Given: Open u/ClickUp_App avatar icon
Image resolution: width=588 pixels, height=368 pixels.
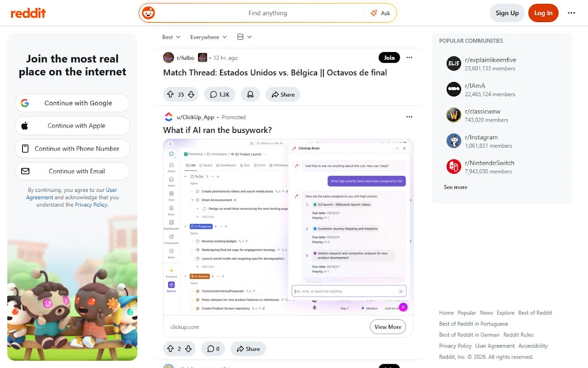Looking at the screenshot, I should [x=169, y=117].
